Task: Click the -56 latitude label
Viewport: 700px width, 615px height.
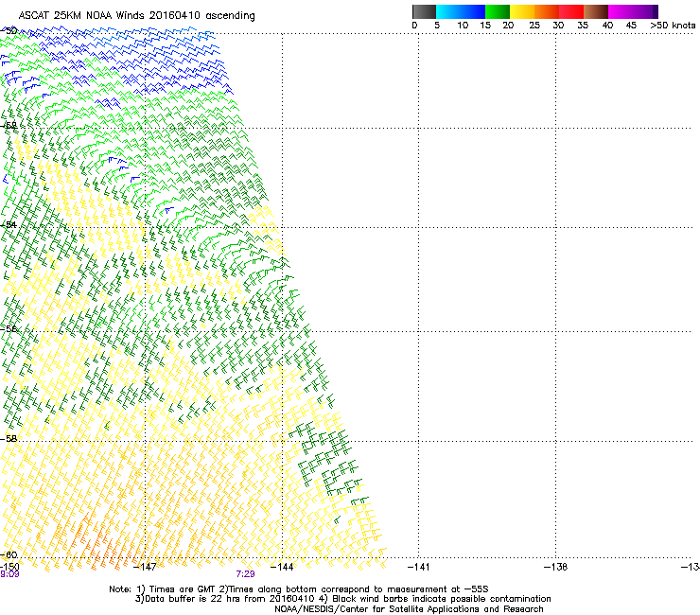Action: 9,328
